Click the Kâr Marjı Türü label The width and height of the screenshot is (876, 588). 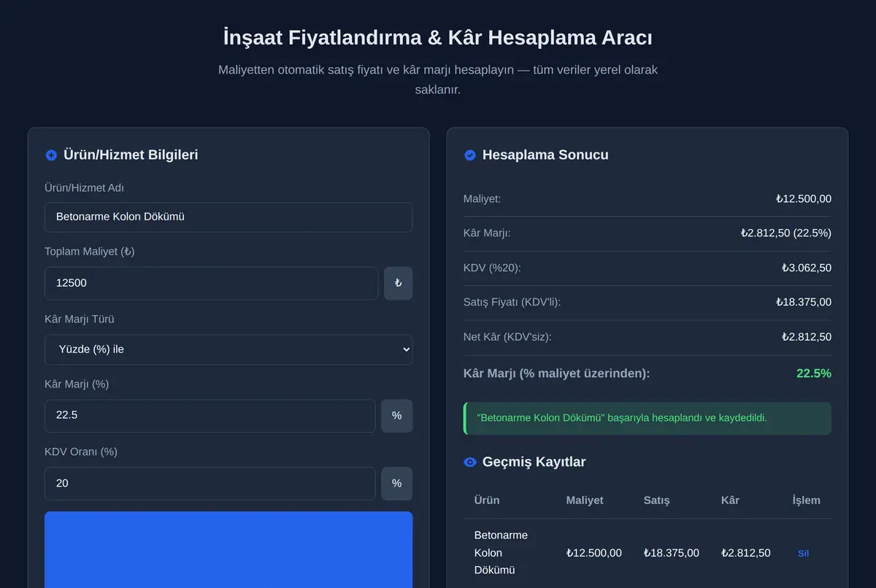pos(80,320)
